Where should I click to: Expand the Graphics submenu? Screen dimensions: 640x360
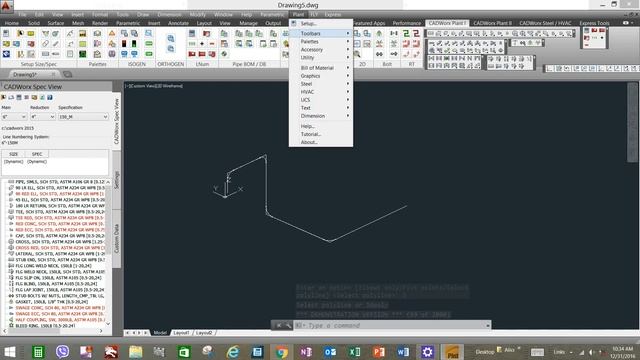pyautogui.click(x=321, y=76)
